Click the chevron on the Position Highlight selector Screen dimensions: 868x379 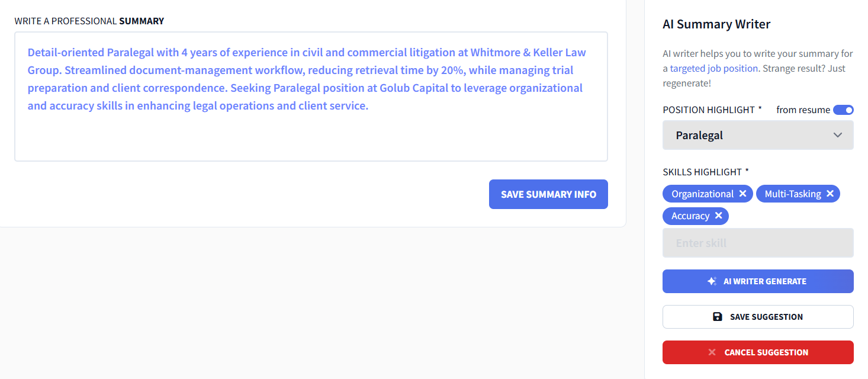[x=837, y=135]
